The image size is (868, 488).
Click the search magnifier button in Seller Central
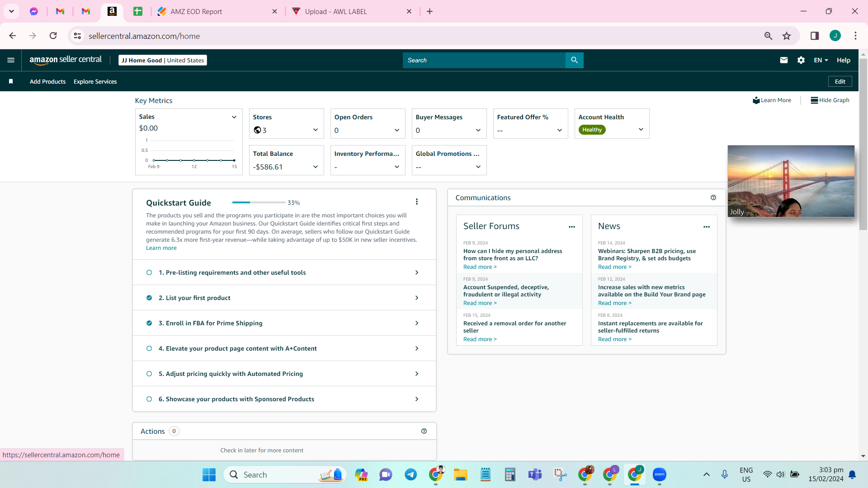click(x=574, y=60)
